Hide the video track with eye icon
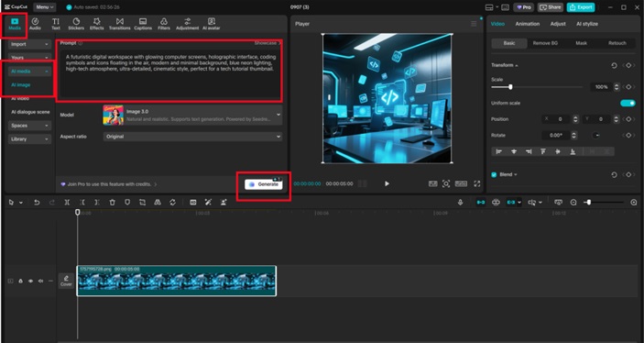The width and height of the screenshot is (644, 343). tap(30, 281)
